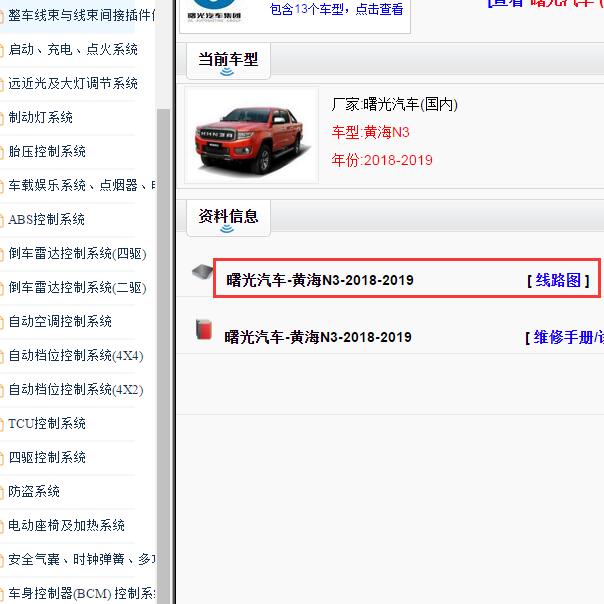604x604 pixels.
Task: Select 远近光及大灯调节系统 item
Action: click(x=73, y=83)
